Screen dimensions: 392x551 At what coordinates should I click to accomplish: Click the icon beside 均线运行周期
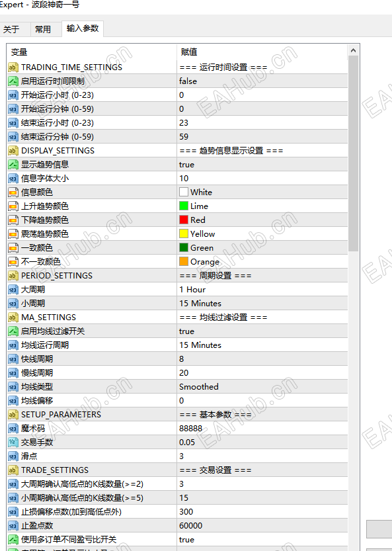(x=13, y=345)
